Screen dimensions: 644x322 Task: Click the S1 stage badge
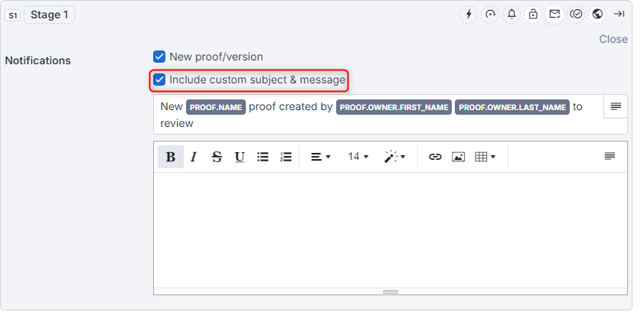click(x=13, y=15)
